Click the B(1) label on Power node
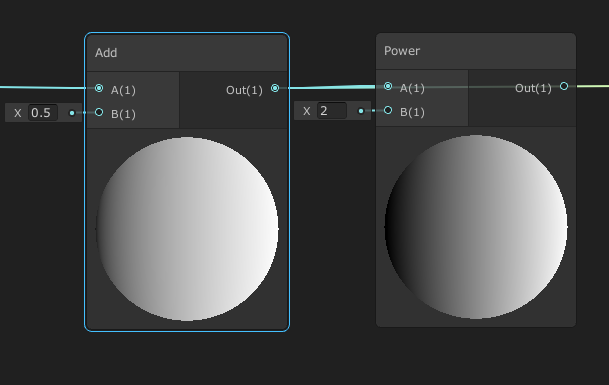This screenshot has height=385, width=609. pyautogui.click(x=412, y=112)
